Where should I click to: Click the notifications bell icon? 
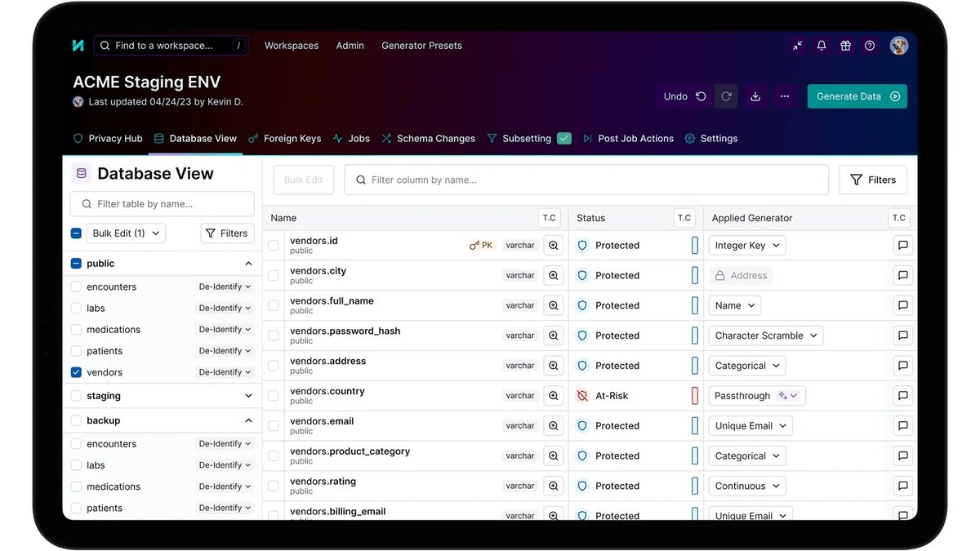pyautogui.click(x=822, y=46)
